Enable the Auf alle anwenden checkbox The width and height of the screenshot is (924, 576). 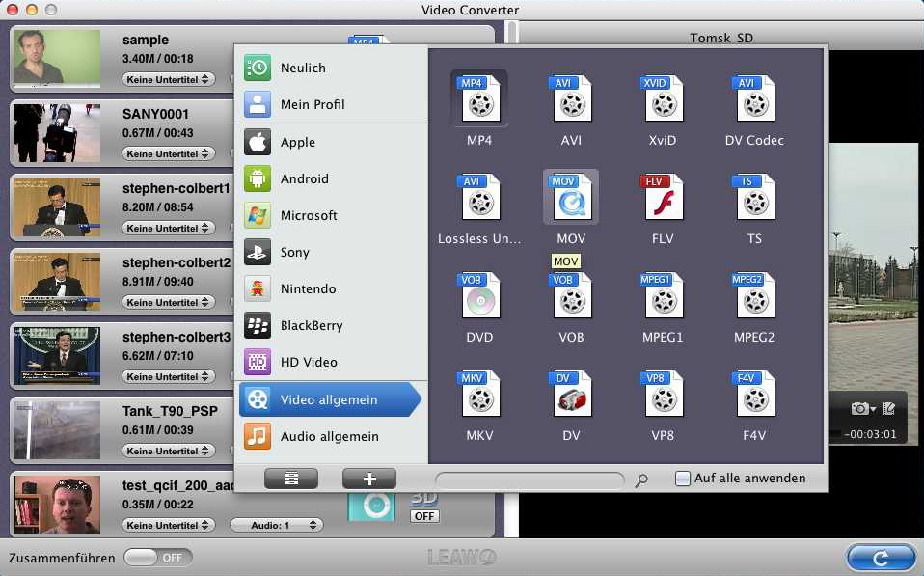(683, 479)
